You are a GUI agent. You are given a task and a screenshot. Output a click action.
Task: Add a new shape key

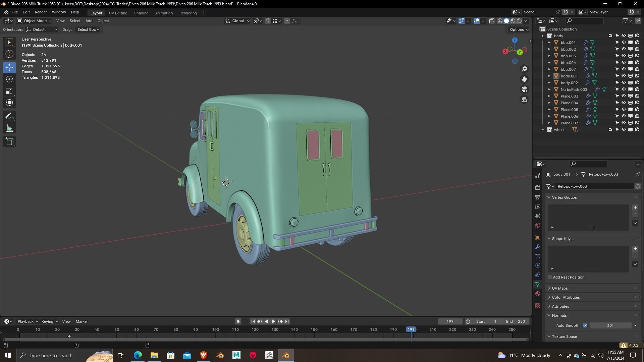[635, 249]
